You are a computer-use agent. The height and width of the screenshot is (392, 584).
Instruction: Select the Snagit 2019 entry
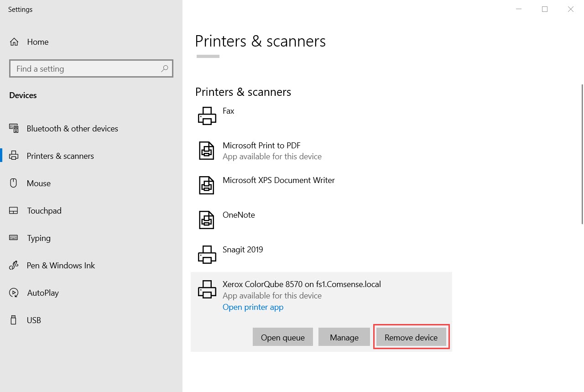point(321,254)
